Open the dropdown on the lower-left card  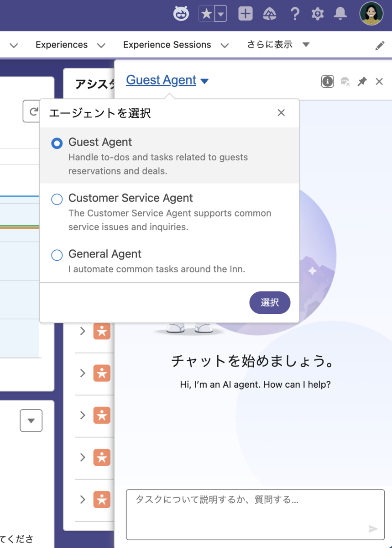click(x=31, y=421)
